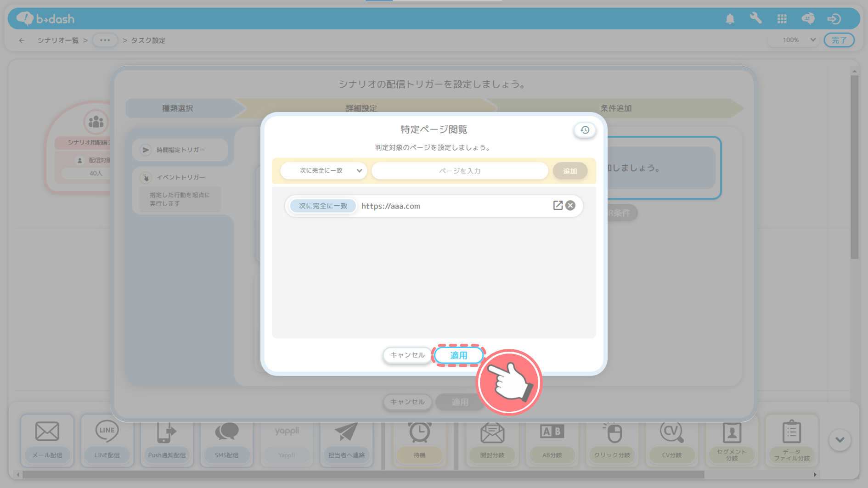Click the logout arrow icon
Screen dimensions: 868x488
[834, 19]
